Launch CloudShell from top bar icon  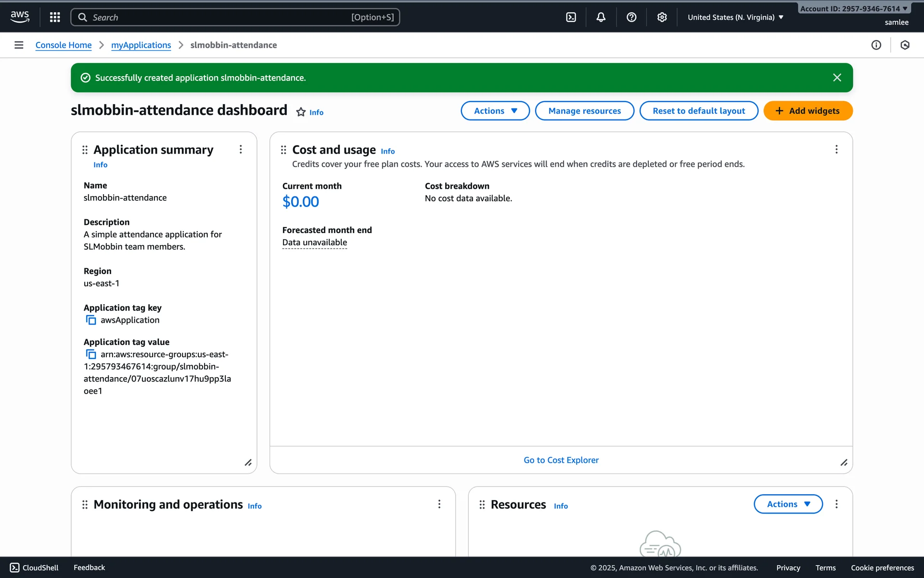click(571, 17)
